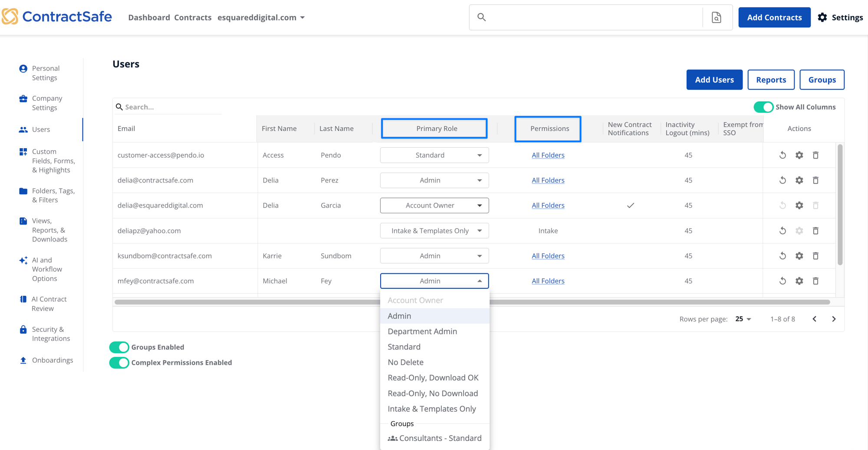Open Reports button

(771, 79)
